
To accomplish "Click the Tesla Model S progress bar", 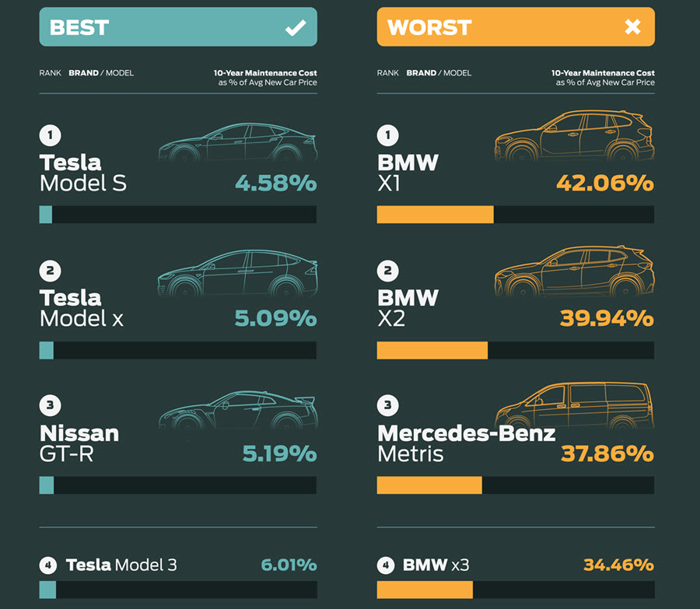I will tap(178, 215).
